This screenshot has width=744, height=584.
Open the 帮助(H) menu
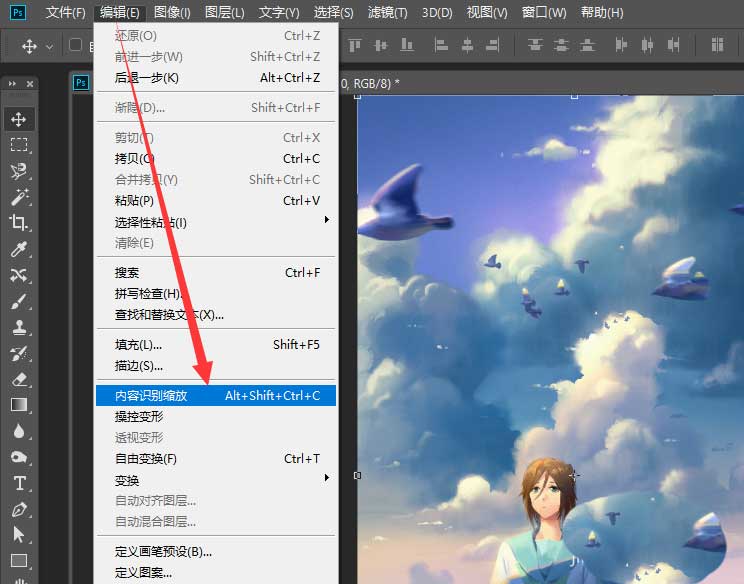(602, 12)
